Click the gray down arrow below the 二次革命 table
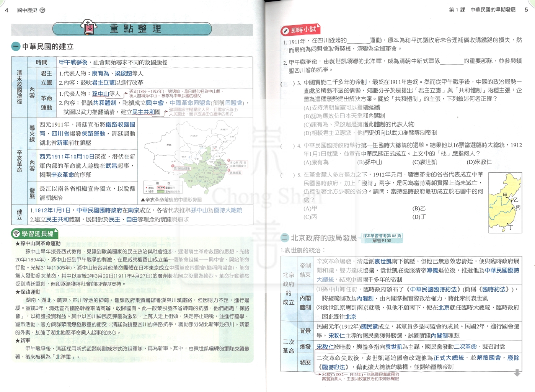 pyautogui.click(x=517, y=372)
